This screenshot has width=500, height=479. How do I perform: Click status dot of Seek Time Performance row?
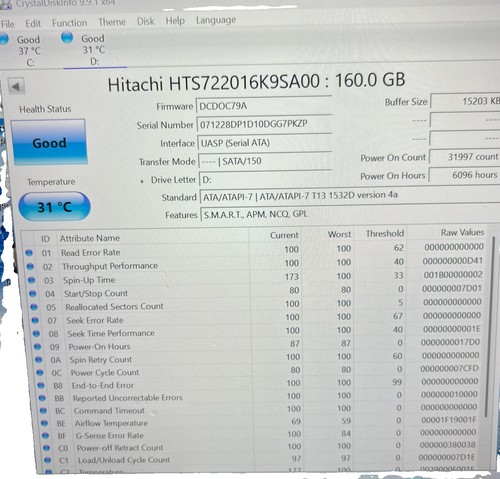pos(36,333)
